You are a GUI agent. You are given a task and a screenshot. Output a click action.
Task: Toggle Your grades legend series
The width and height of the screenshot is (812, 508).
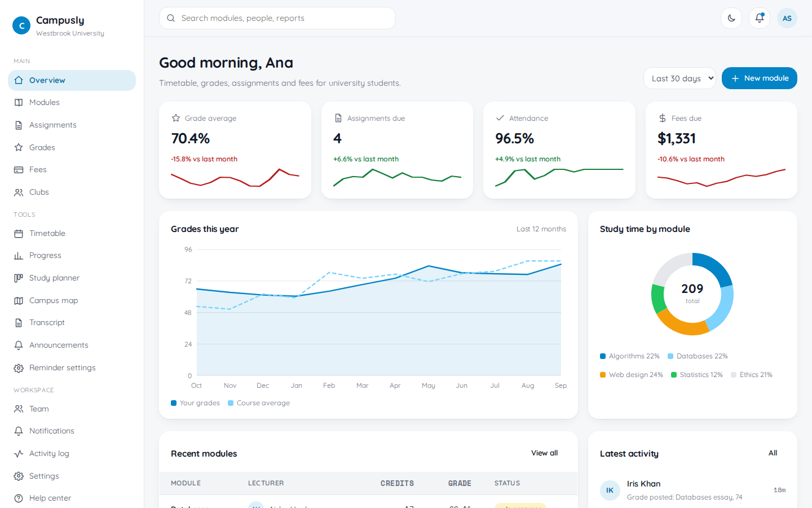(x=195, y=403)
